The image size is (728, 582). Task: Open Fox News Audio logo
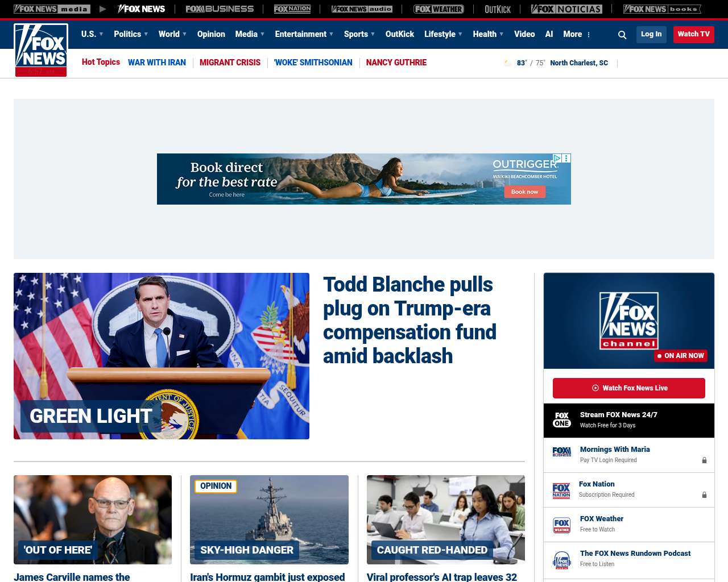click(x=362, y=9)
